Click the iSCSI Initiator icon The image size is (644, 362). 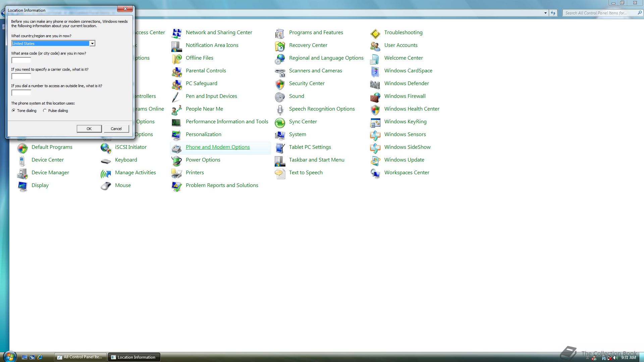click(106, 147)
